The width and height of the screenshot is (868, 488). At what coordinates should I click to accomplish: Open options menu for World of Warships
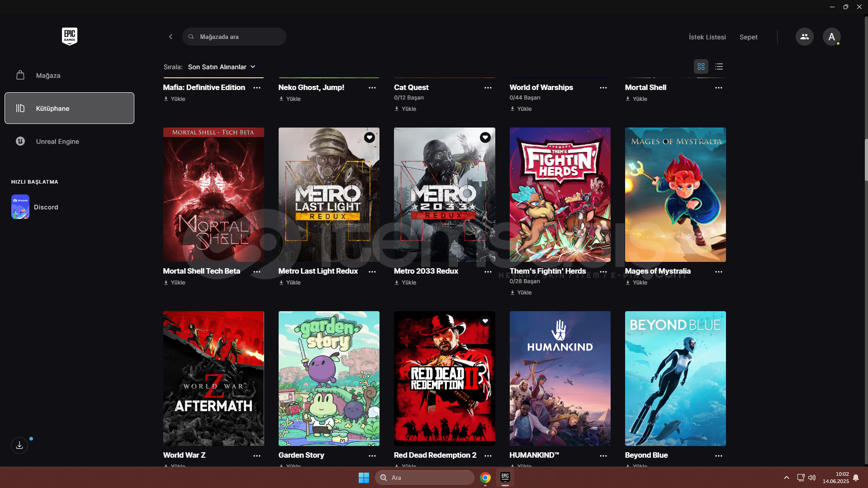click(x=603, y=88)
